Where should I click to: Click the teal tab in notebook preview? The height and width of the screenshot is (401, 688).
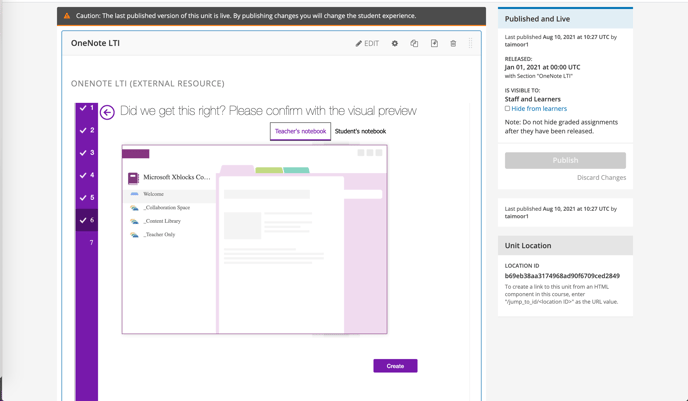coord(296,170)
